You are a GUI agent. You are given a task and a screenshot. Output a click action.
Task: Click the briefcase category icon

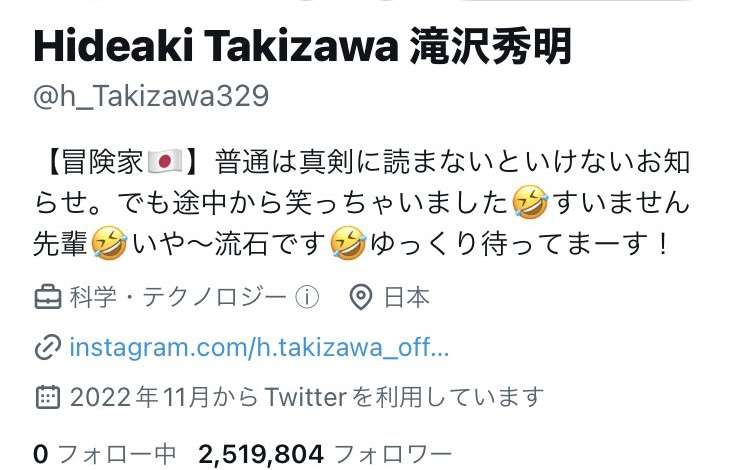[48, 297]
